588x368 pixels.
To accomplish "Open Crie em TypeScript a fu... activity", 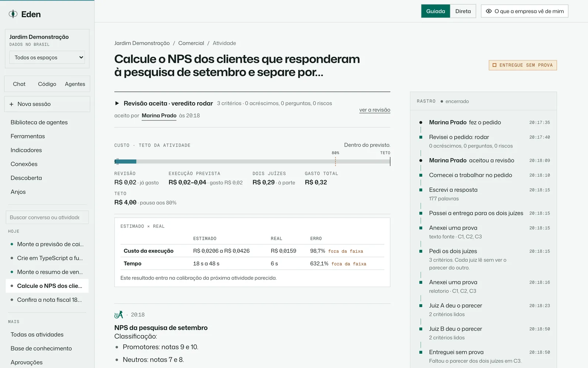I will pyautogui.click(x=47, y=258).
